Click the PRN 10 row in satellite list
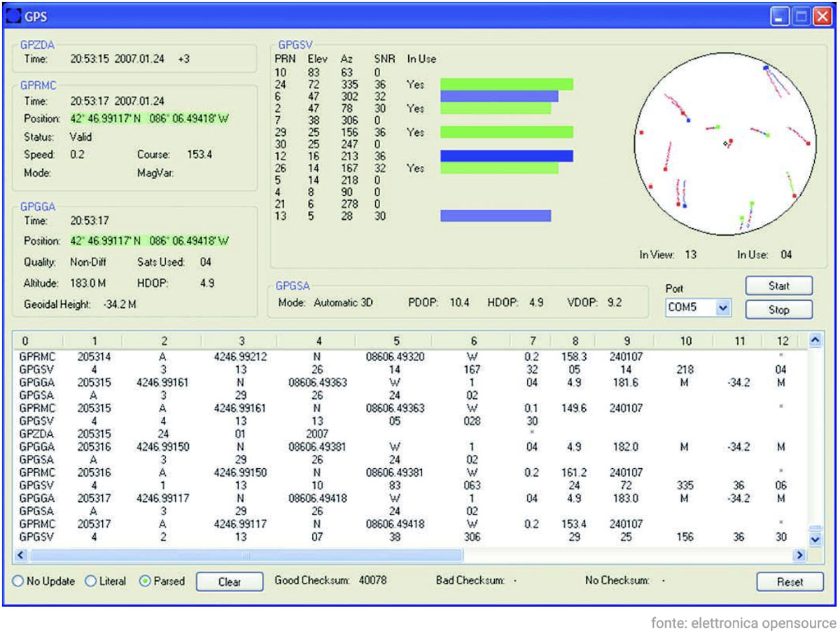This screenshot has width=840, height=634. click(329, 72)
